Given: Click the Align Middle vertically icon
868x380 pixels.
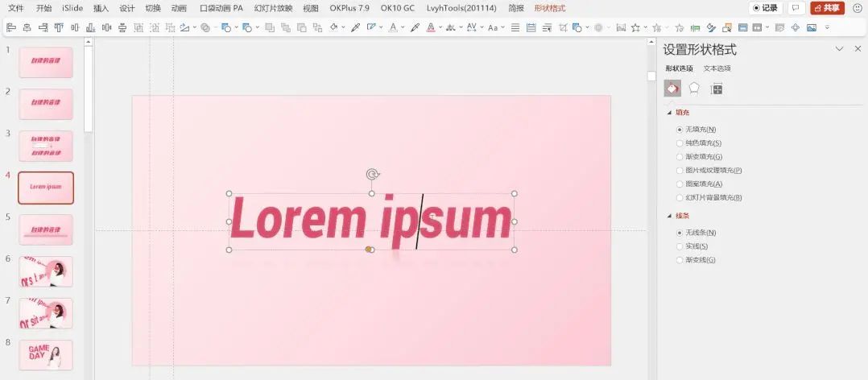Looking at the screenshot, I should [x=75, y=27].
